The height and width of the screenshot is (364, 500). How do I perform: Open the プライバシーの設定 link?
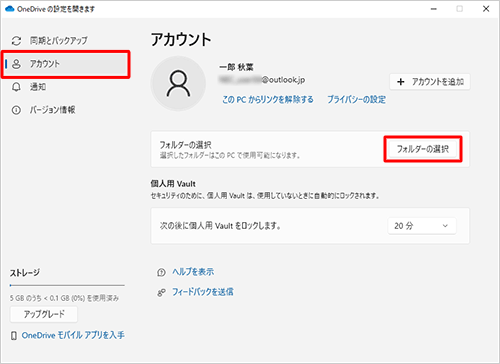click(x=356, y=99)
